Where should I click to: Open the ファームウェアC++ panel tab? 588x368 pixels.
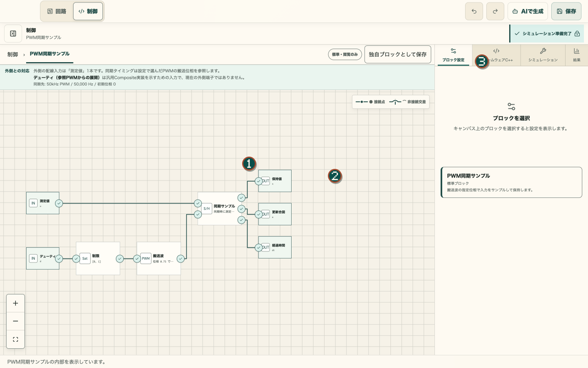point(496,55)
